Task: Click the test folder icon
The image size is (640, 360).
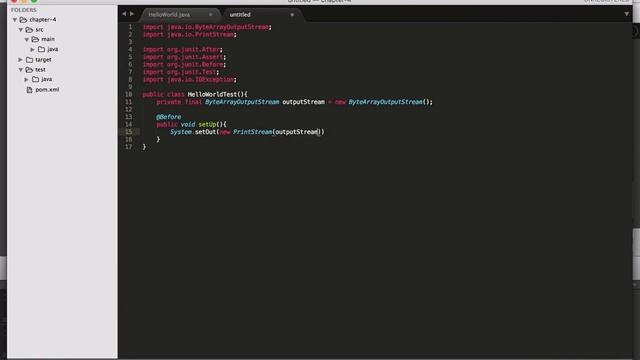Action: point(29,70)
